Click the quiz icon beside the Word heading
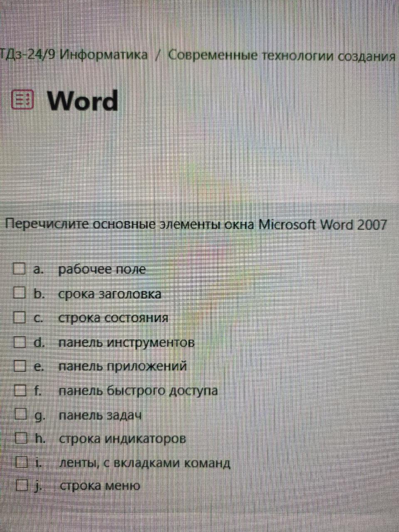This screenshot has width=399, height=532. point(22,99)
